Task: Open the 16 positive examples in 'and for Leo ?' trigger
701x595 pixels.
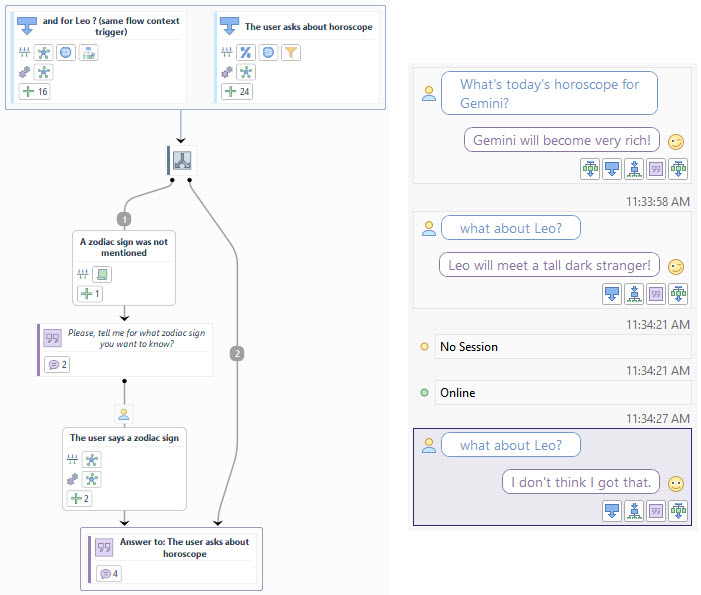Action: tap(34, 91)
